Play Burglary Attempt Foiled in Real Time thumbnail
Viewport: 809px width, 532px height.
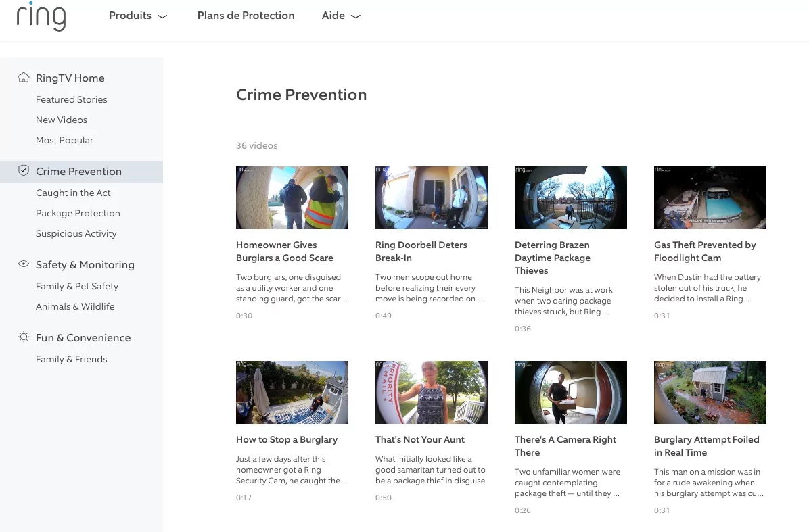[710, 392]
